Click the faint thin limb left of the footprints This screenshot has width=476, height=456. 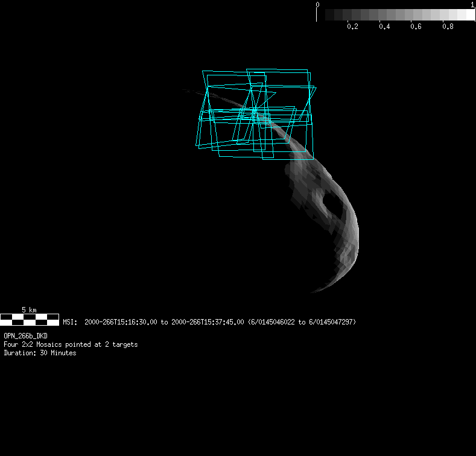point(192,92)
